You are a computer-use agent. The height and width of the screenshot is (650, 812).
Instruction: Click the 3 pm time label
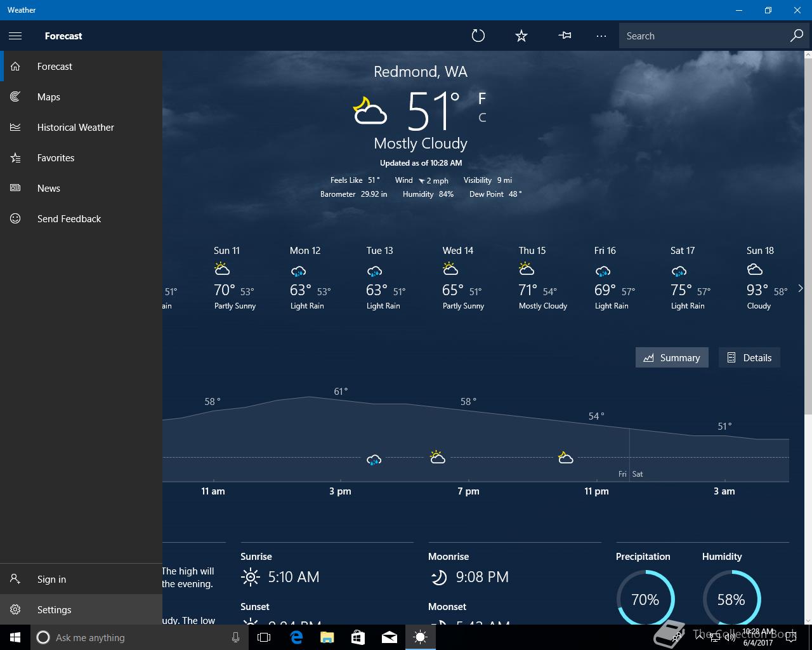coord(340,491)
